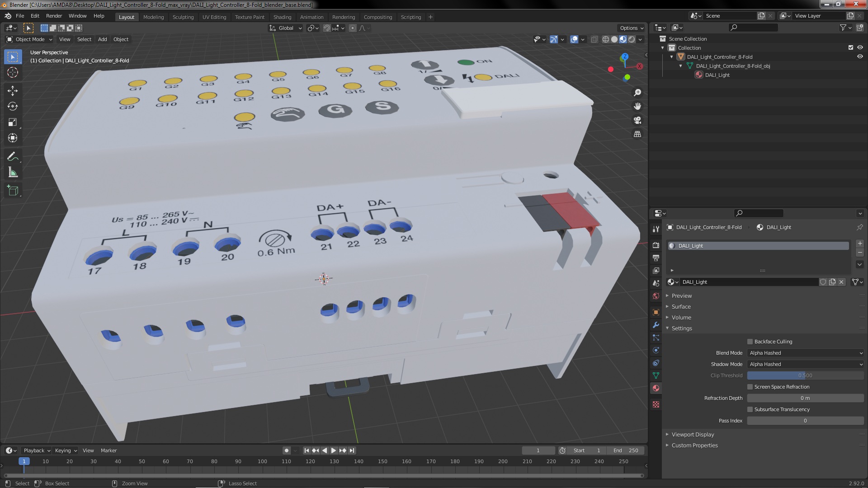Open the Blend Mode dropdown
The width and height of the screenshot is (868, 488).
pyautogui.click(x=805, y=353)
